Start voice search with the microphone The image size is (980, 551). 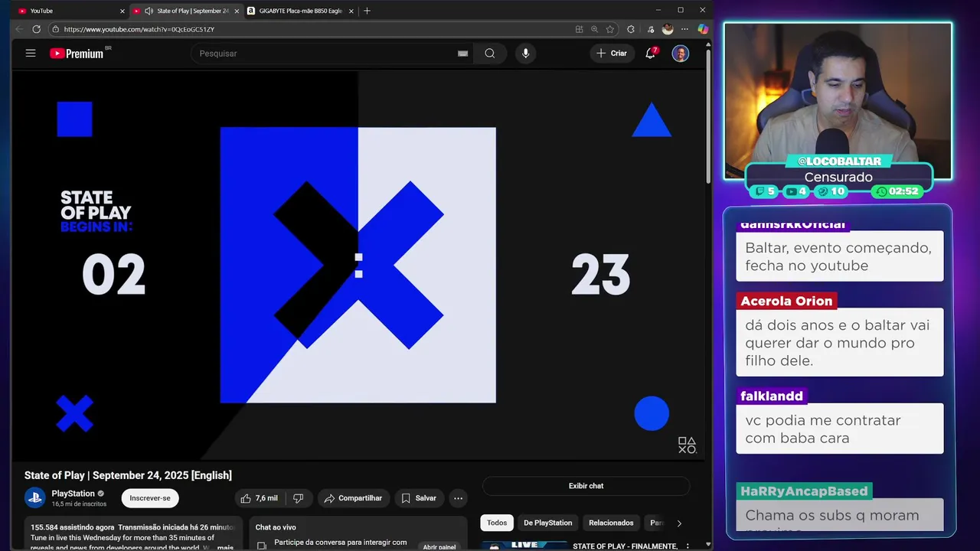(x=525, y=54)
